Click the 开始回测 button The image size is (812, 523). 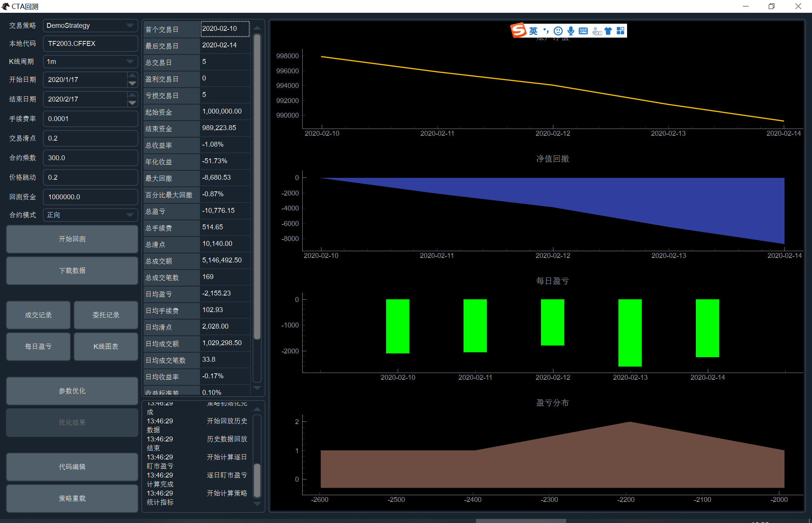[x=72, y=239]
